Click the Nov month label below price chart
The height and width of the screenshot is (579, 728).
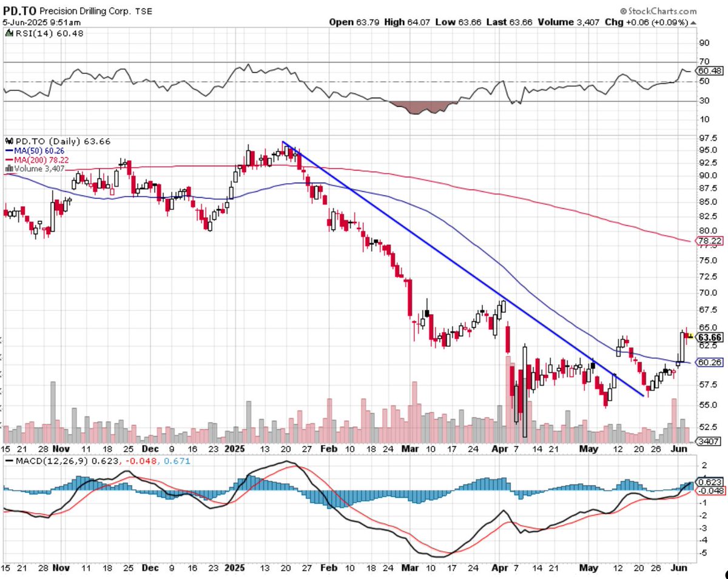click(x=61, y=449)
